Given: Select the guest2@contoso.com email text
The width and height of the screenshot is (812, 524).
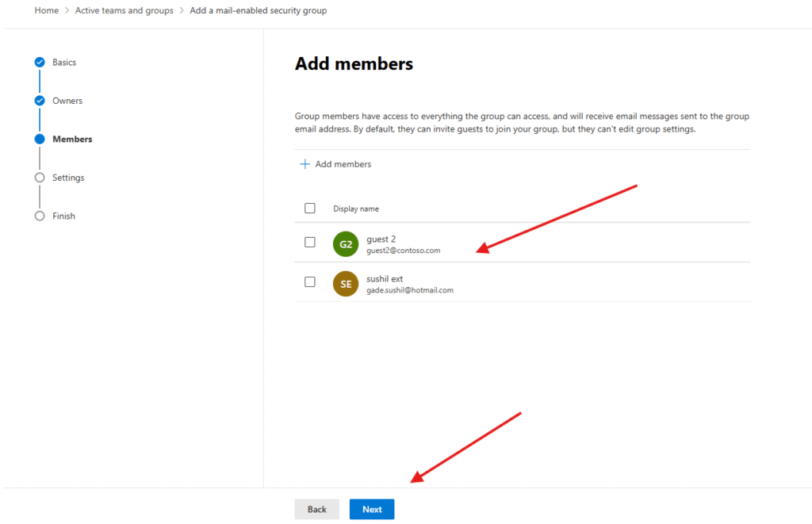Looking at the screenshot, I should [403, 251].
